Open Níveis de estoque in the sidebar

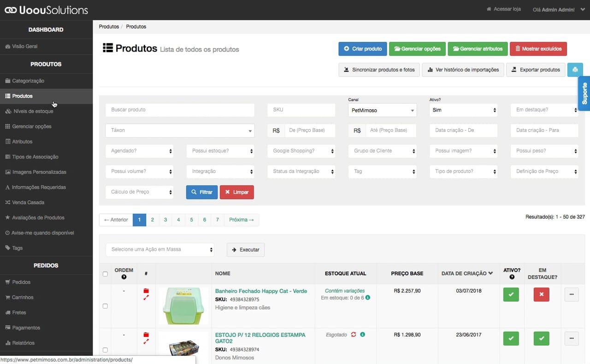click(x=46, y=111)
